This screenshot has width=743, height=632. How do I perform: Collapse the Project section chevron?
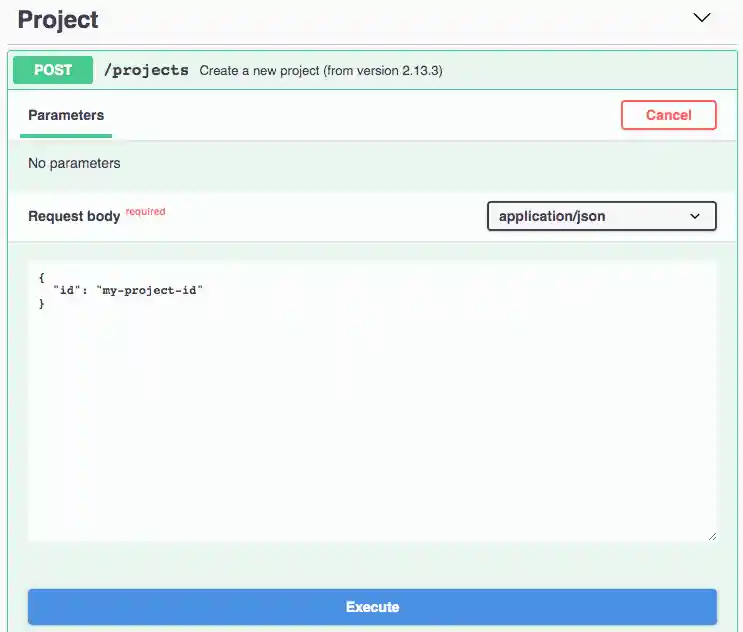701,18
